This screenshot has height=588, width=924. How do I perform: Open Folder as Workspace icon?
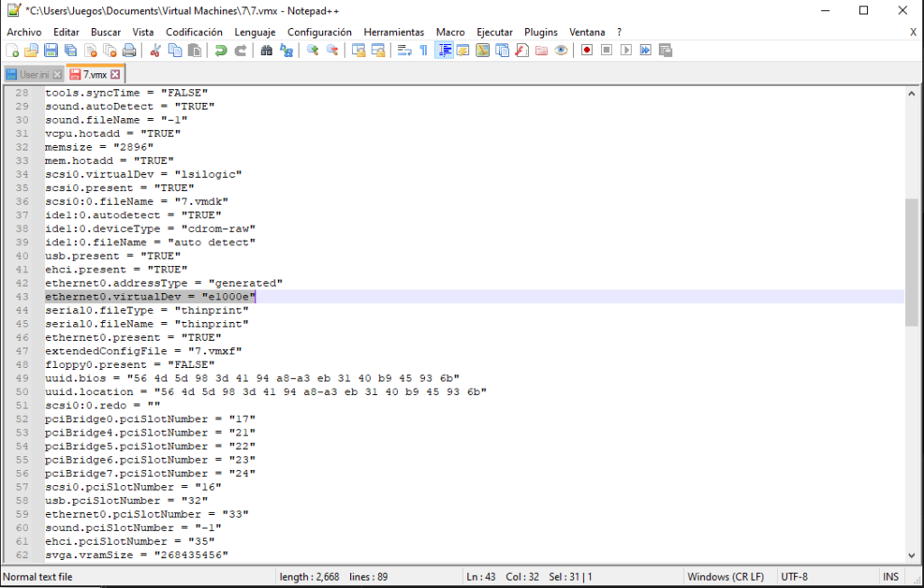pyautogui.click(x=541, y=51)
